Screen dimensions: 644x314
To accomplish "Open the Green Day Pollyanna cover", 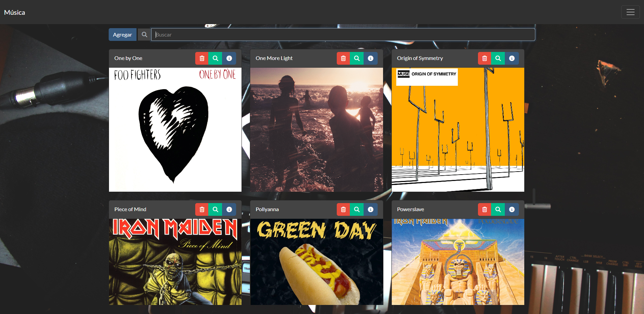I will point(317,262).
